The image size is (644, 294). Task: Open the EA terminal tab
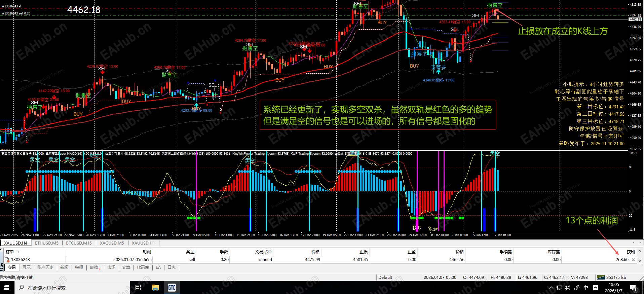click(x=158, y=267)
